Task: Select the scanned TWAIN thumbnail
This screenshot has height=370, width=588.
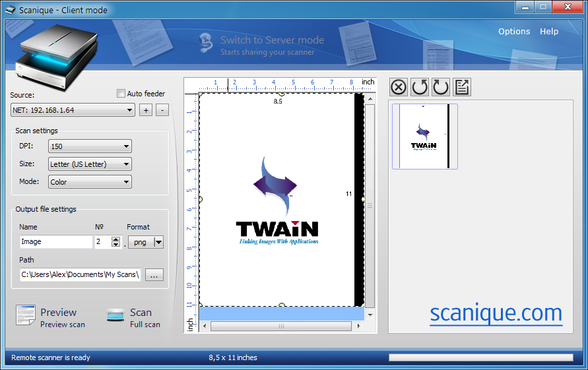Action: pyautogui.click(x=424, y=137)
